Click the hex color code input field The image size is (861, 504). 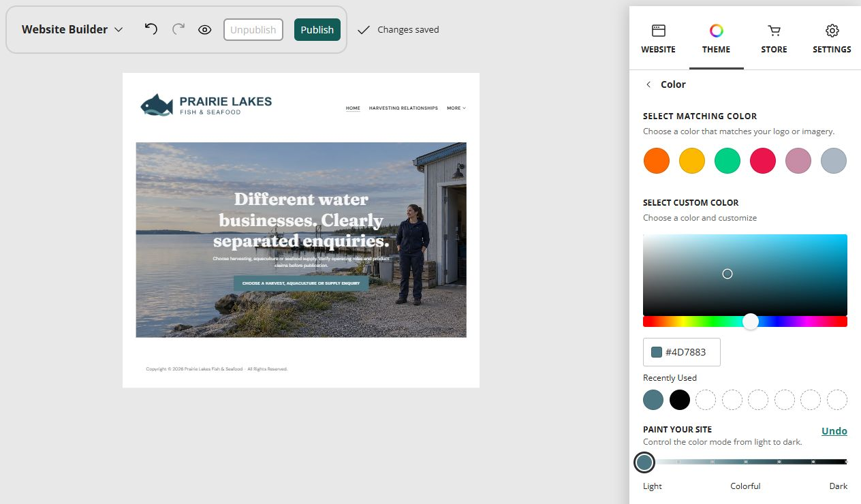(682, 352)
